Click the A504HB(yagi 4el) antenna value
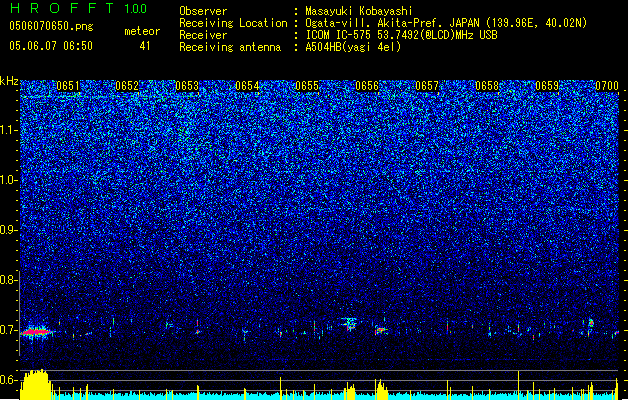This screenshot has height=400, width=629. click(x=353, y=47)
